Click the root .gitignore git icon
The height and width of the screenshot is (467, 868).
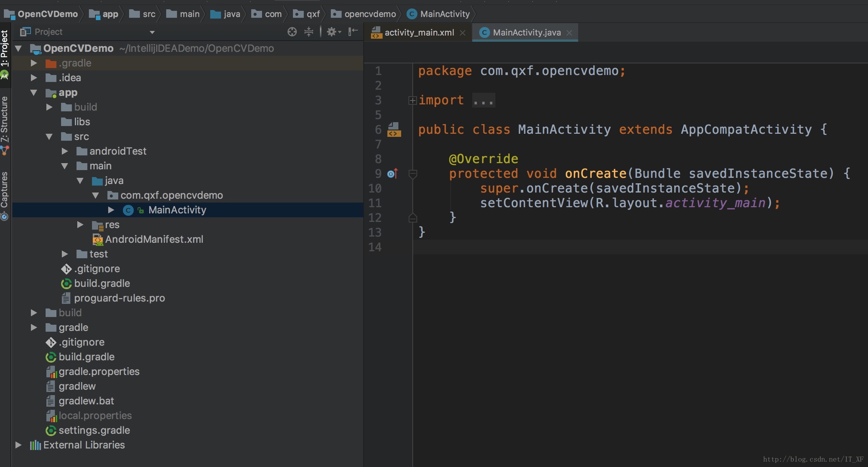click(x=51, y=342)
